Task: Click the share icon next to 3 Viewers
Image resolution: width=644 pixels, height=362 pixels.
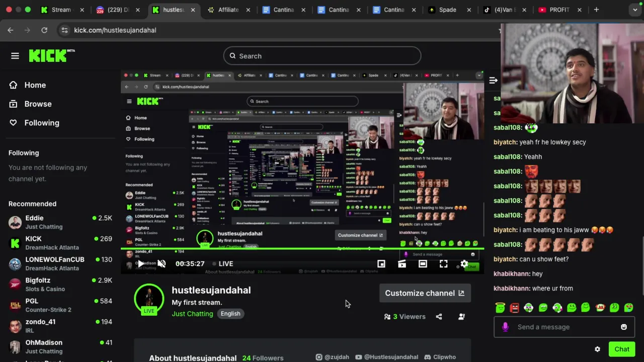Action: pos(439,316)
